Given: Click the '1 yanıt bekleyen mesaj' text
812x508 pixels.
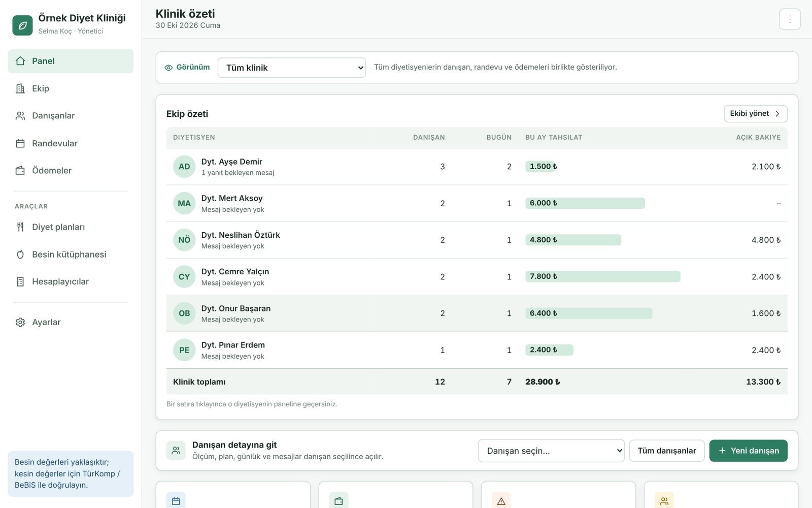Looking at the screenshot, I should (238, 173).
